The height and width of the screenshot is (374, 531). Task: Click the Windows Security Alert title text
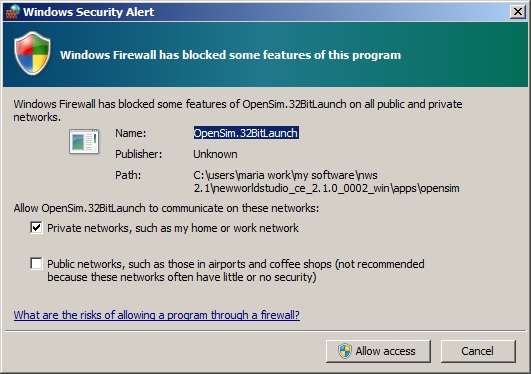pyautogui.click(x=88, y=12)
